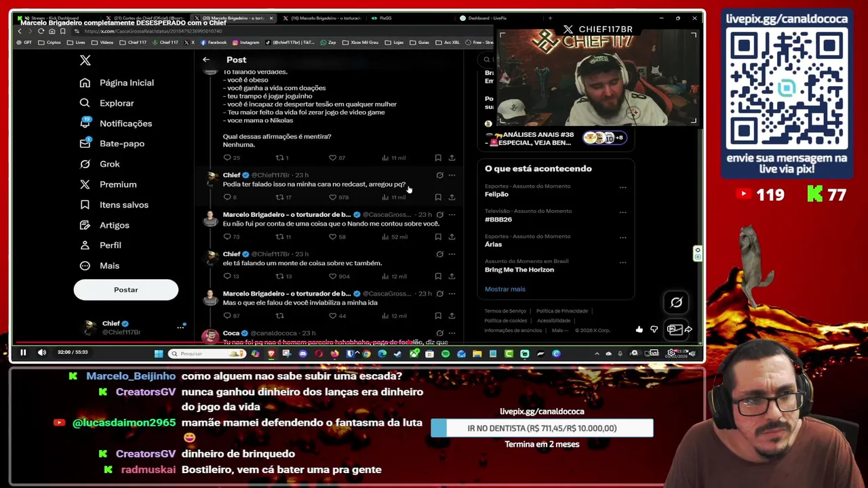Like the 'inviabiliza a minha ida' tweet
This screenshot has height=488, width=868.
click(x=333, y=316)
